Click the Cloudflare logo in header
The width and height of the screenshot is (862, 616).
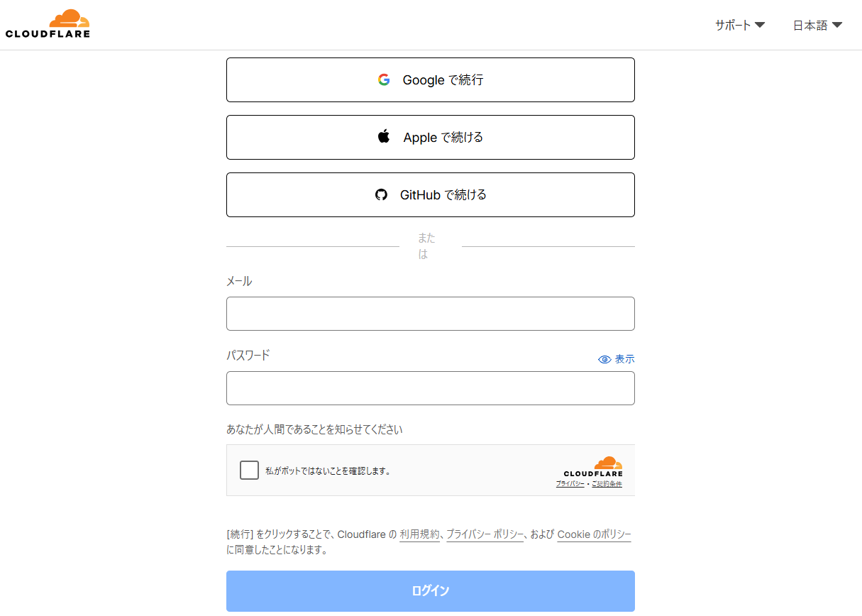[48, 24]
